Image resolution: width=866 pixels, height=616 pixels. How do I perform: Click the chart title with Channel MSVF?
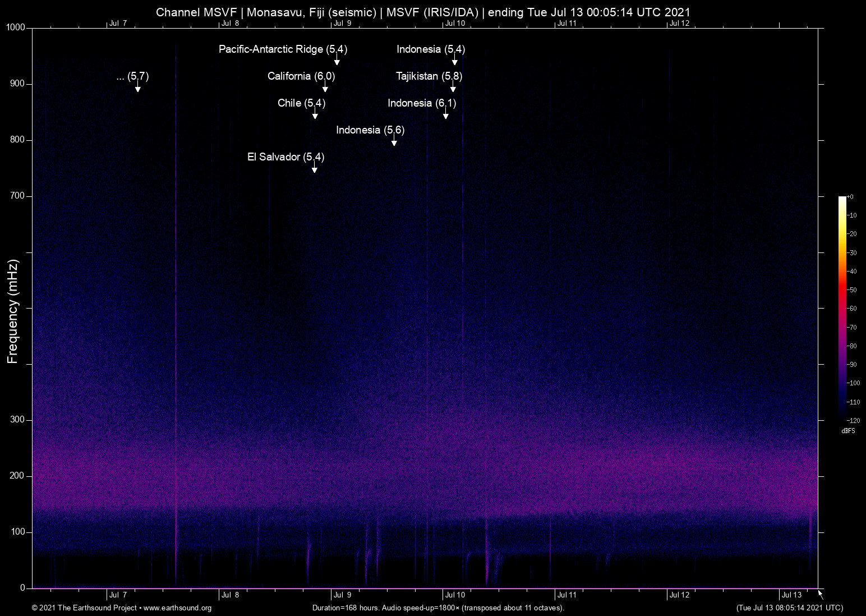423,12
